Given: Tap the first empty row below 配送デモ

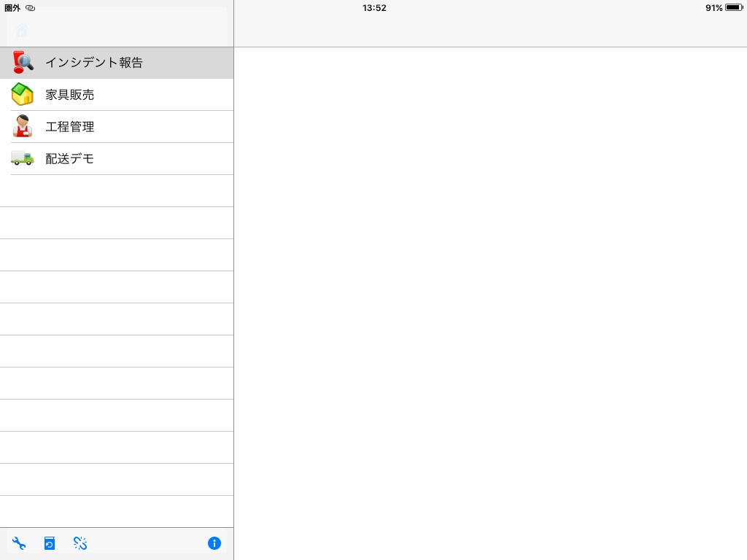Looking at the screenshot, I should point(117,191).
